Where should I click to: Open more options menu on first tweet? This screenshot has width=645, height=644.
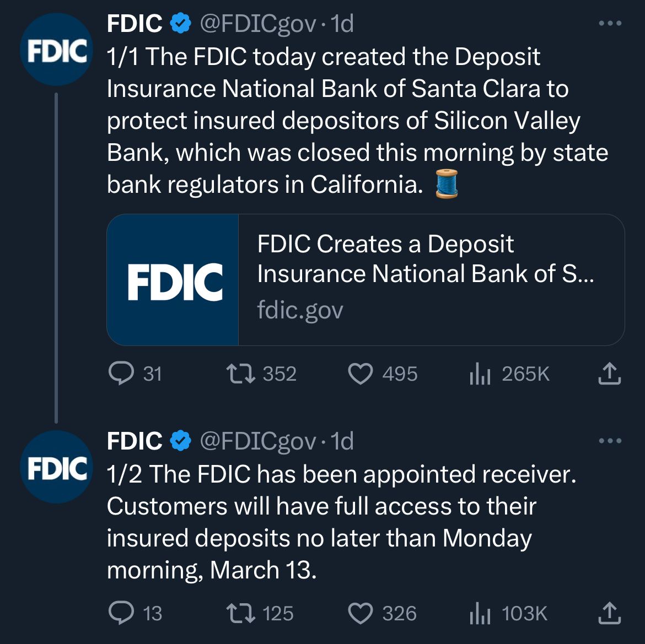[610, 23]
